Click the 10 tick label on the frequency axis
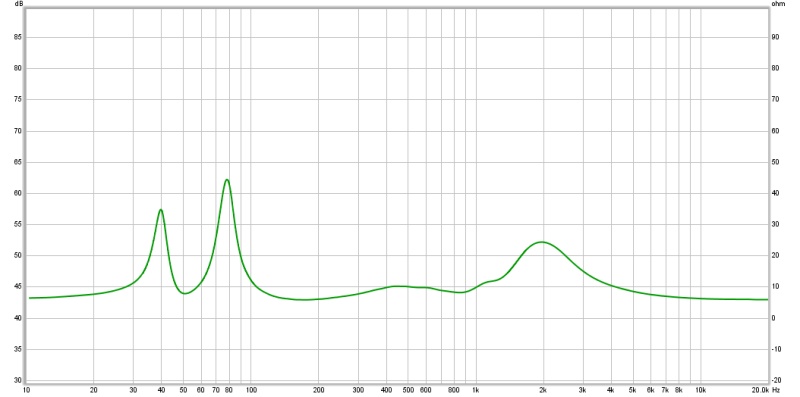800x397 pixels. pos(26,390)
